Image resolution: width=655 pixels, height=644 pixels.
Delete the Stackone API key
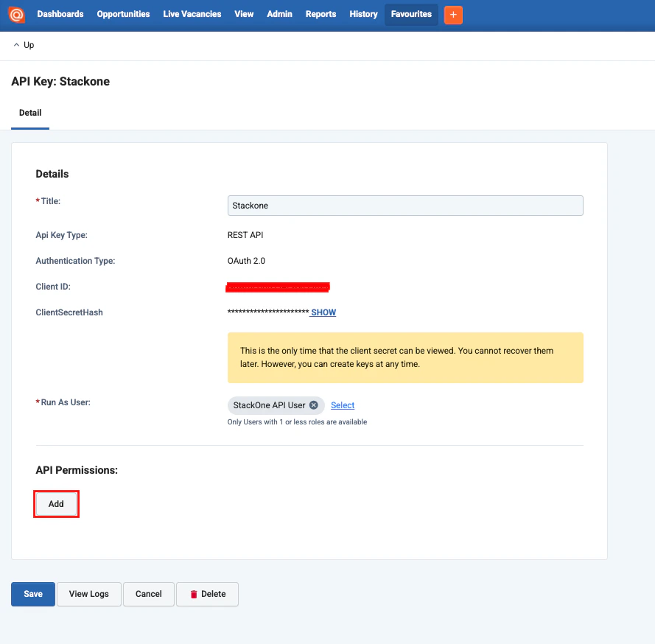[x=207, y=594]
